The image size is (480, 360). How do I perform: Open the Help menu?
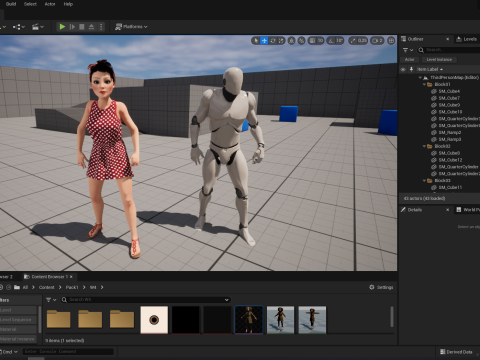coord(68,4)
